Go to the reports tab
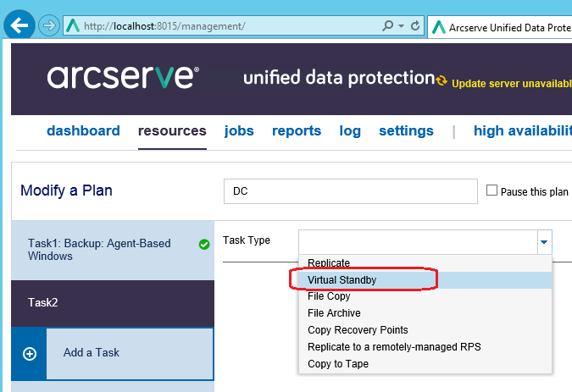The height and width of the screenshot is (392, 572). click(297, 131)
